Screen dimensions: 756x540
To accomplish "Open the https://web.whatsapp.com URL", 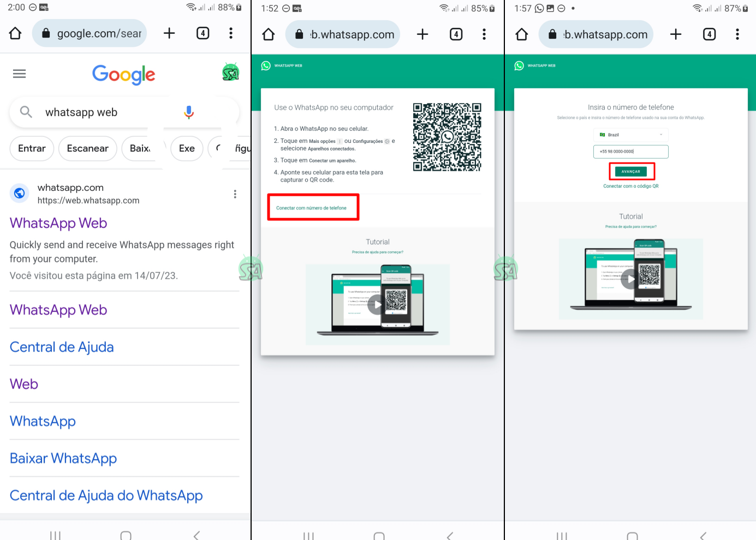I will pyautogui.click(x=88, y=200).
